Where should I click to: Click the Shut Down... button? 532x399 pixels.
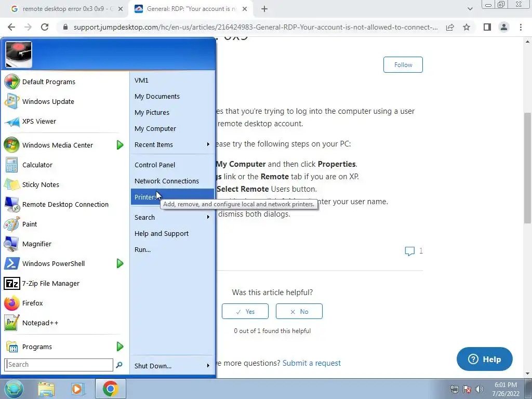point(153,366)
